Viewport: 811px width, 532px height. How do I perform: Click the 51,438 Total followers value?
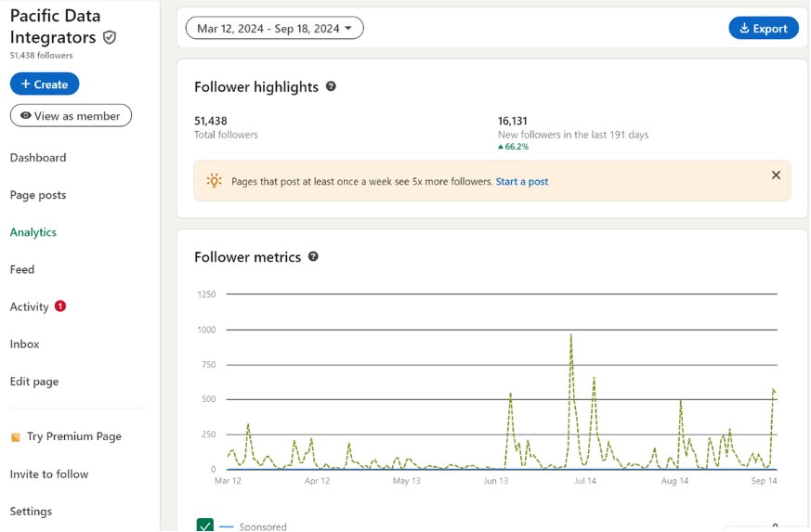pyautogui.click(x=211, y=121)
